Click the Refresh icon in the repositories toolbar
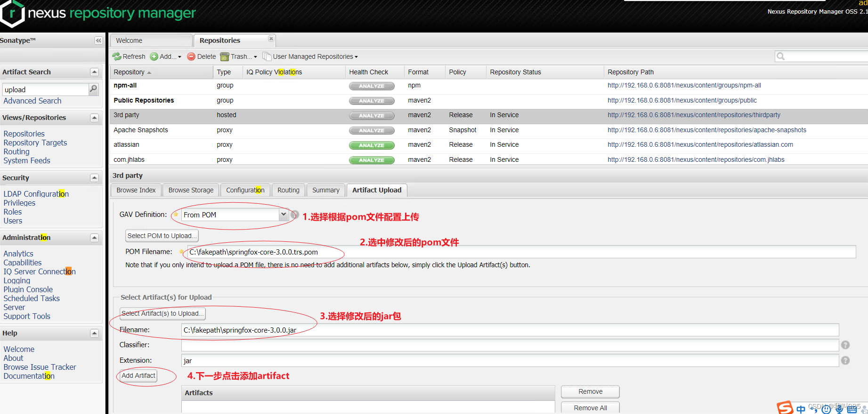Image resolution: width=868 pixels, height=414 pixels. pyautogui.click(x=117, y=56)
